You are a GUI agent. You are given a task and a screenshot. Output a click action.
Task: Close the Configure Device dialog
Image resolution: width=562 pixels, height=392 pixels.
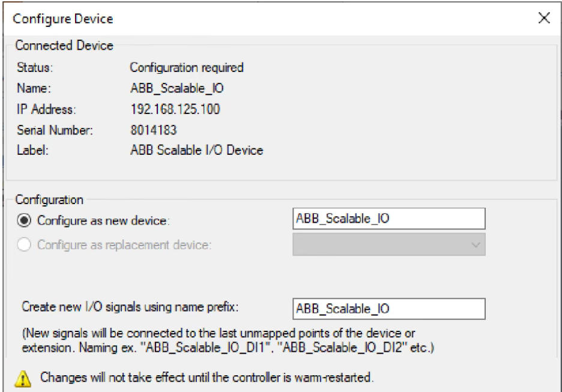544,18
